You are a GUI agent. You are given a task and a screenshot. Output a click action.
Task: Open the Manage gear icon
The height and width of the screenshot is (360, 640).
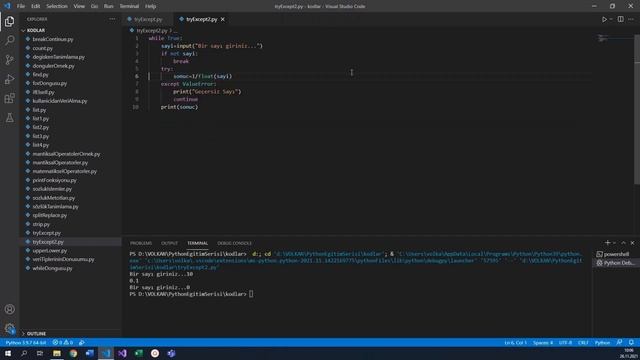[9, 329]
